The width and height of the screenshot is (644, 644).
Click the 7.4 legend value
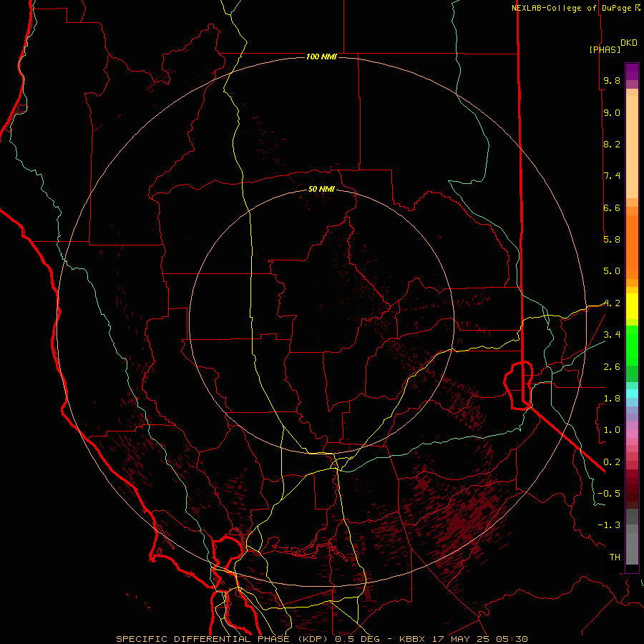[x=612, y=176]
